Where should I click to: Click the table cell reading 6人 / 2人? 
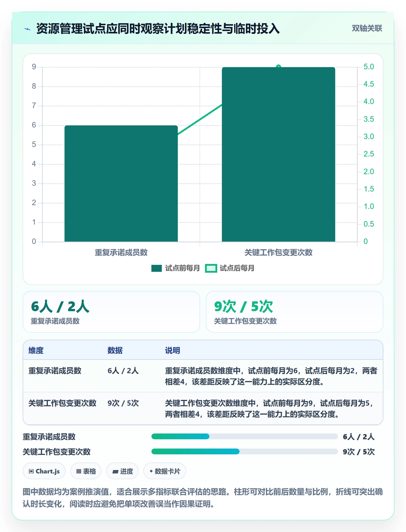pyautogui.click(x=123, y=371)
